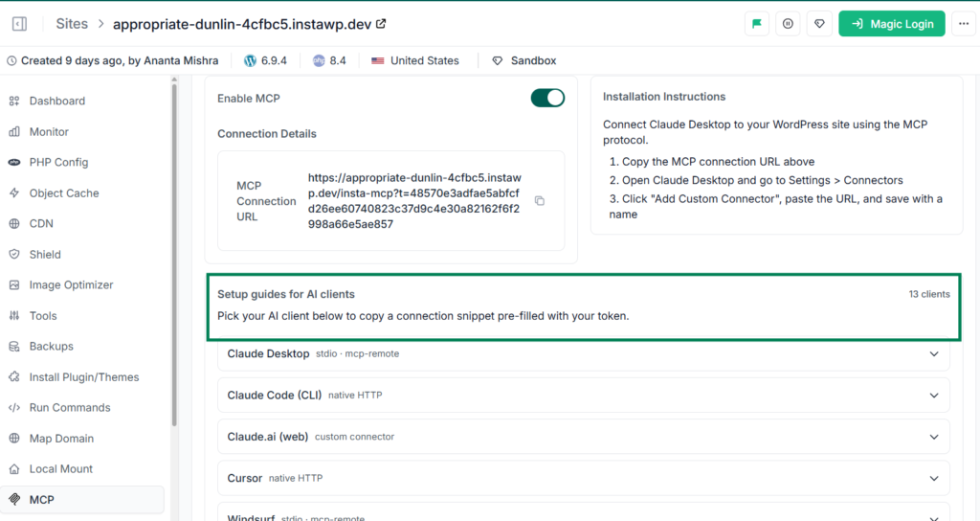Click the Image Optimizer icon
The image size is (980, 521).
(14, 284)
